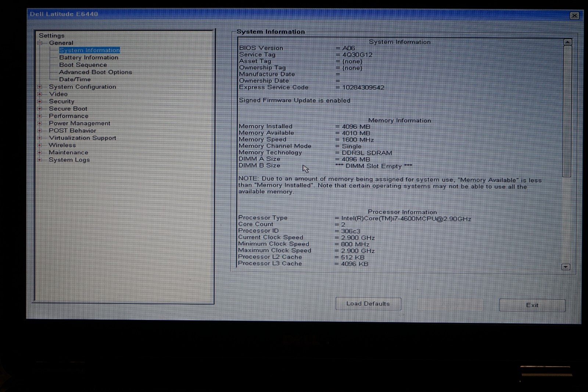Click the Load Defaults button
This screenshot has height=392, width=588.
pyautogui.click(x=368, y=304)
